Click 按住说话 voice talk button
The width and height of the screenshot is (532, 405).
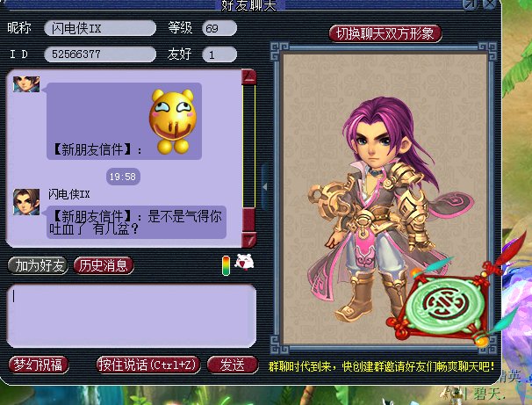148,365
